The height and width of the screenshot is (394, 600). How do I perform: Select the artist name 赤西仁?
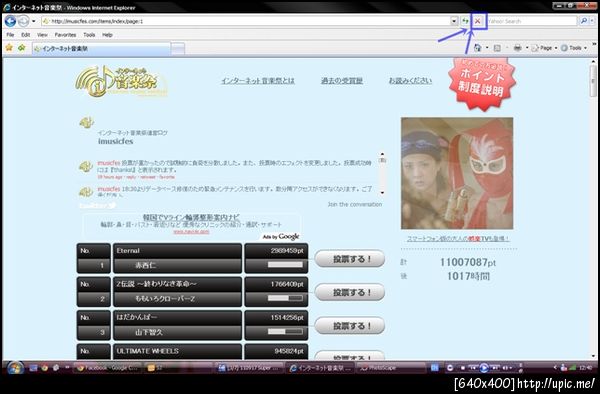click(x=145, y=265)
